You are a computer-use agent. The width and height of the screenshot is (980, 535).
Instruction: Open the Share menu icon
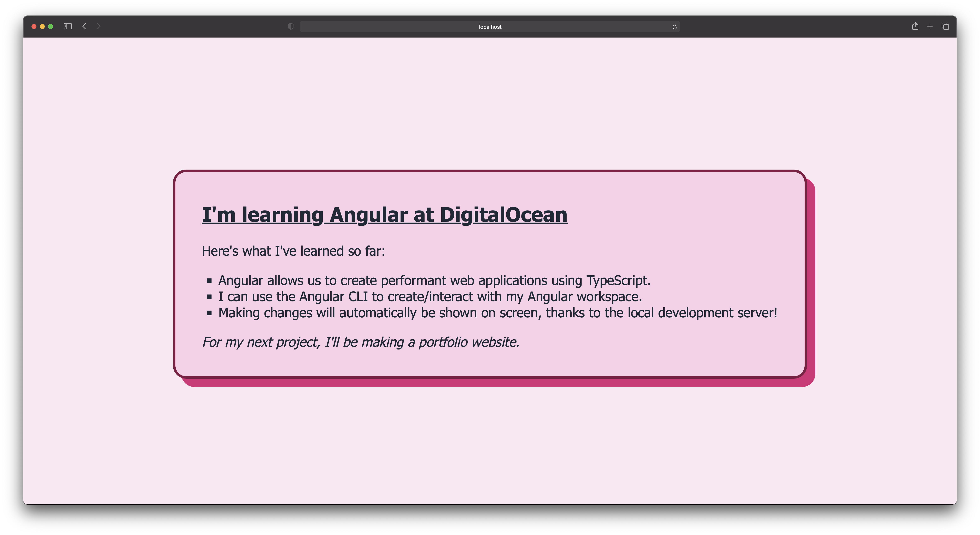915,26
